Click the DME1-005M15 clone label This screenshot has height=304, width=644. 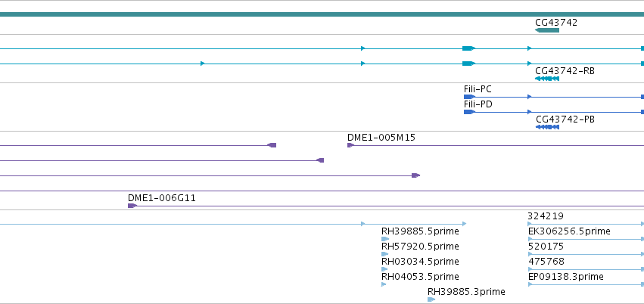point(381,138)
